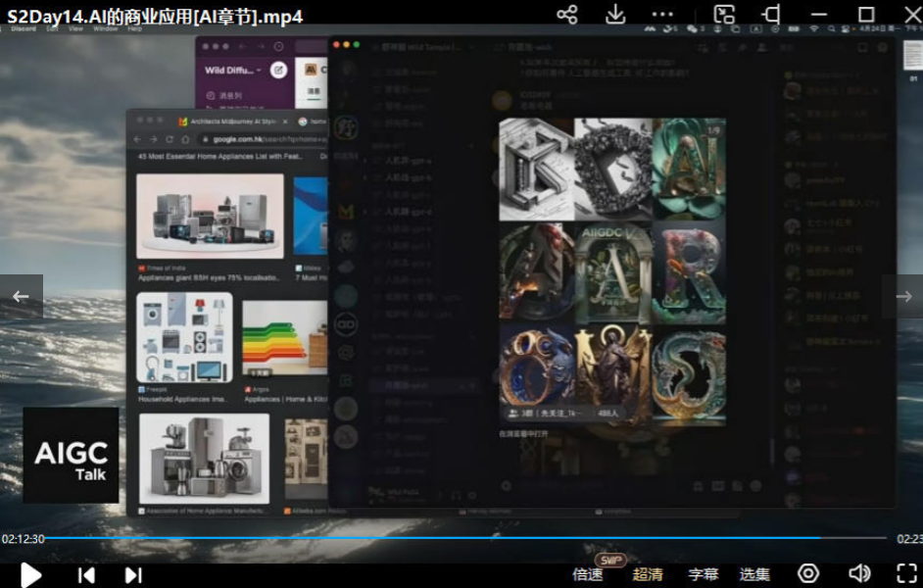The height and width of the screenshot is (588, 923).
Task: Open the 超清 quality selector
Action: click(648, 574)
